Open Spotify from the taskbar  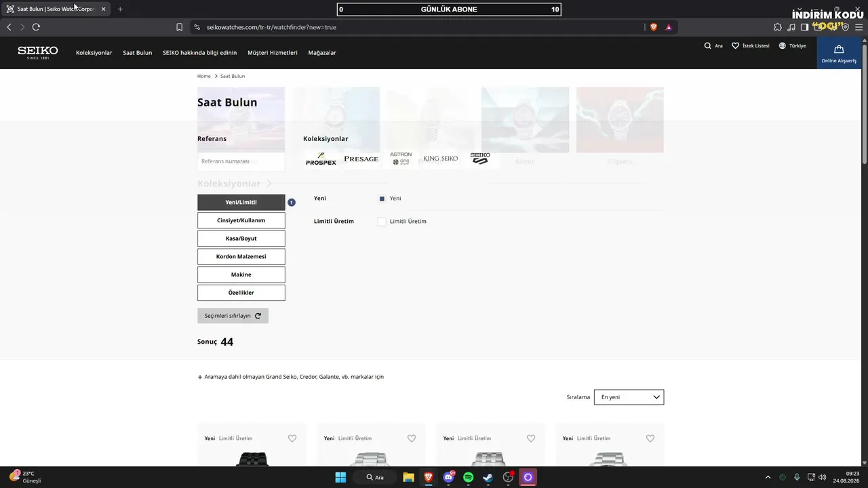coord(468,477)
